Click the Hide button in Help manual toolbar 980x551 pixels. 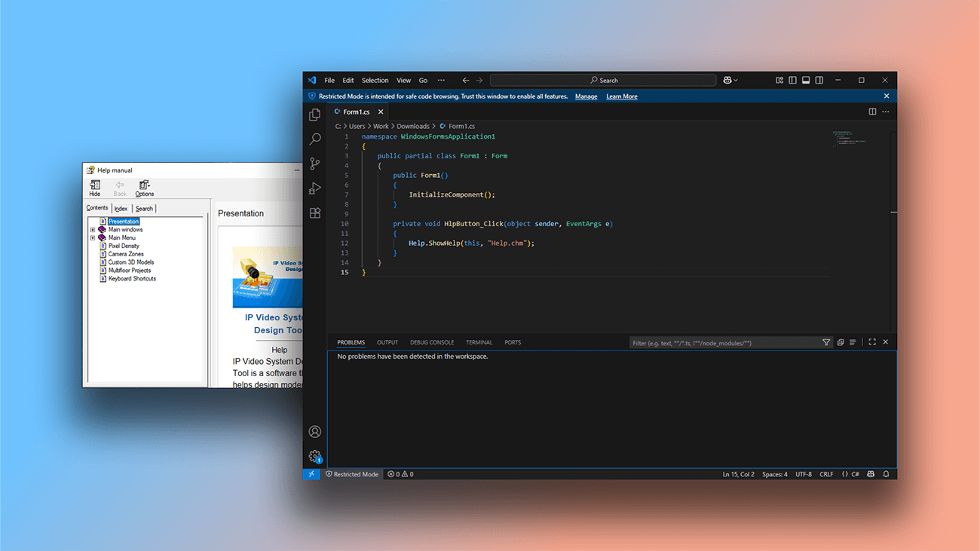(95, 188)
